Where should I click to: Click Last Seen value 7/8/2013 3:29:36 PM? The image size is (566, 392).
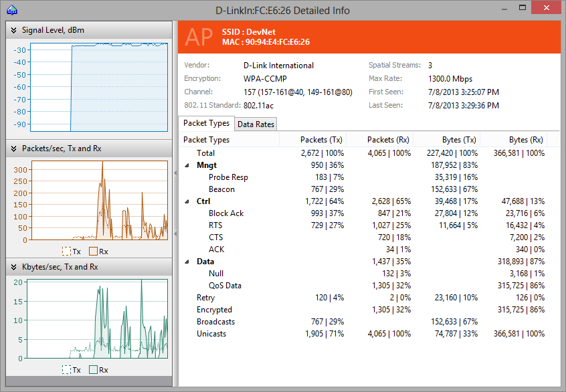464,106
